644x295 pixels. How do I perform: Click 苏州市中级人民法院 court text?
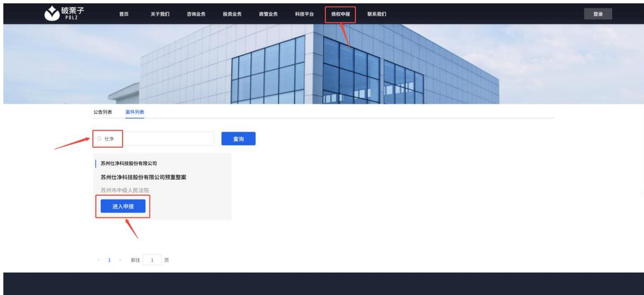click(125, 190)
